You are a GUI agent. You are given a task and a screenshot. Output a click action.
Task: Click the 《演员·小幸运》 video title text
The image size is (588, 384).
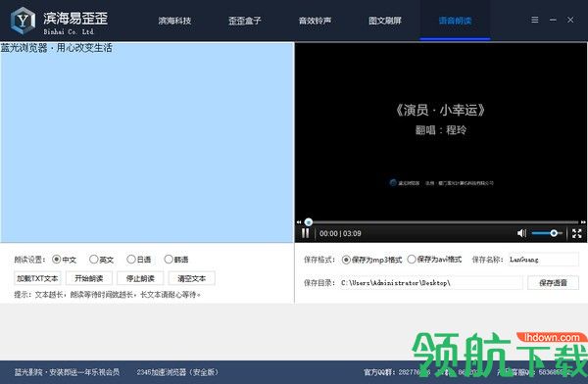pyautogui.click(x=441, y=110)
